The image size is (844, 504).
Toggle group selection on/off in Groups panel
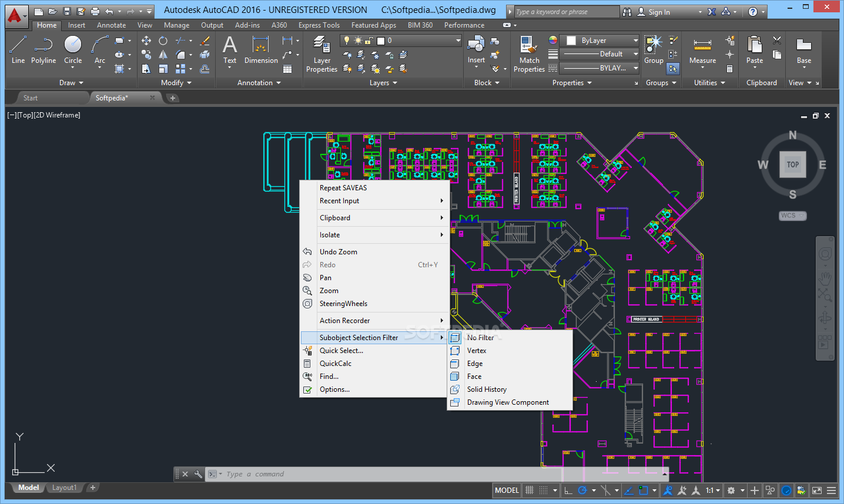[673, 69]
